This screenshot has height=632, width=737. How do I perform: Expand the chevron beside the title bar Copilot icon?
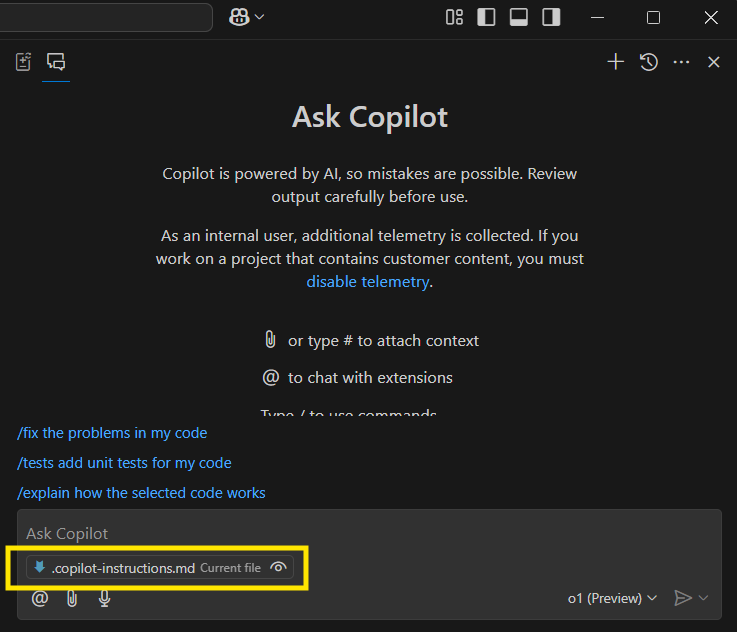click(x=260, y=17)
